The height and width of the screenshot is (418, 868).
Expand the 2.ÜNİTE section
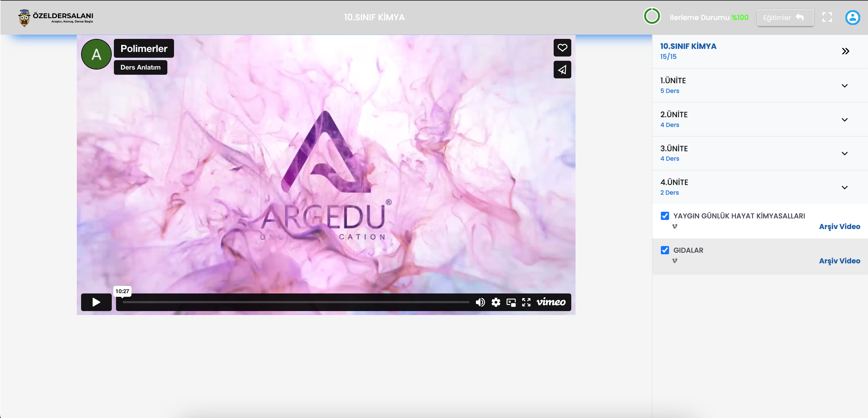pyautogui.click(x=844, y=120)
